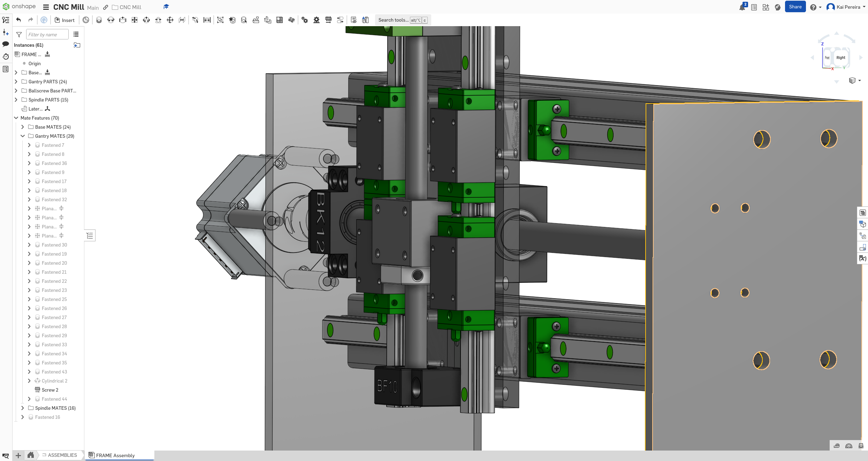Select the Fastened mate tool
Screen dimensions: 868x461
[x=99, y=20]
